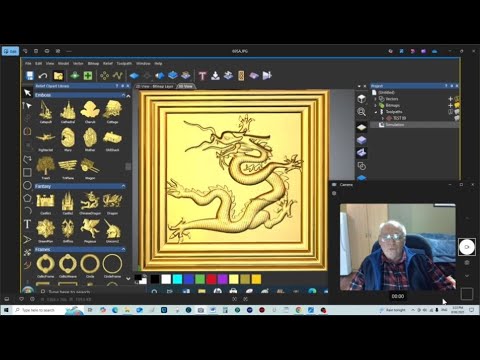This screenshot has height=360, width=480.
Task: Switch to the 3D View tab
Action: (185, 86)
